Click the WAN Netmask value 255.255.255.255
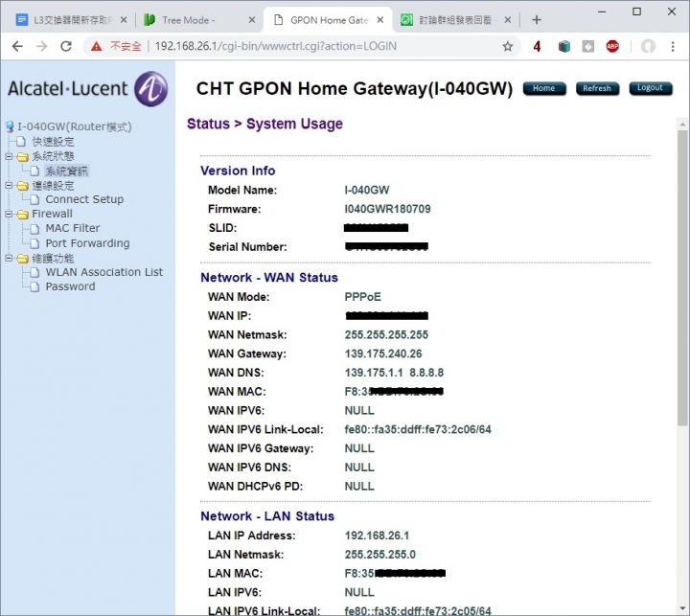 [386, 335]
